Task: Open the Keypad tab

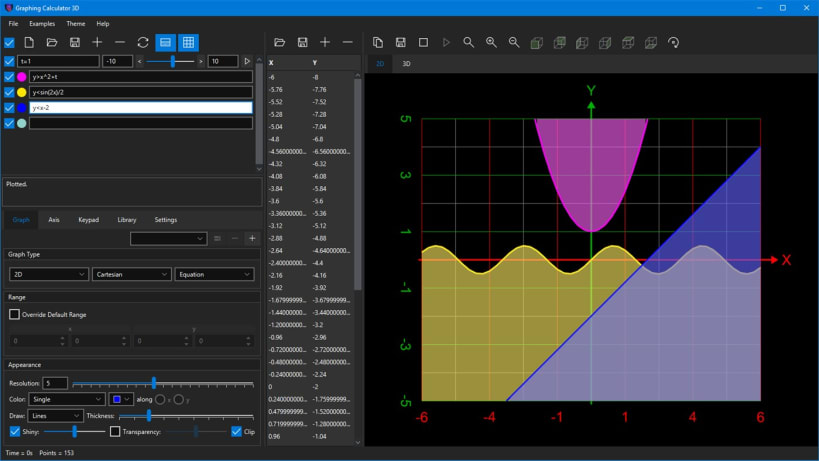Action: (88, 220)
